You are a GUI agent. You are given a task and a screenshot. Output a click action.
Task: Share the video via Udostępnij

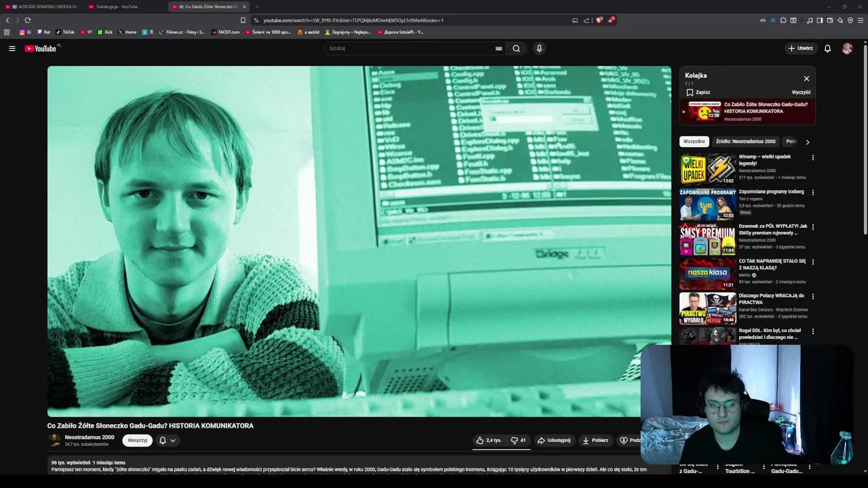click(554, 440)
